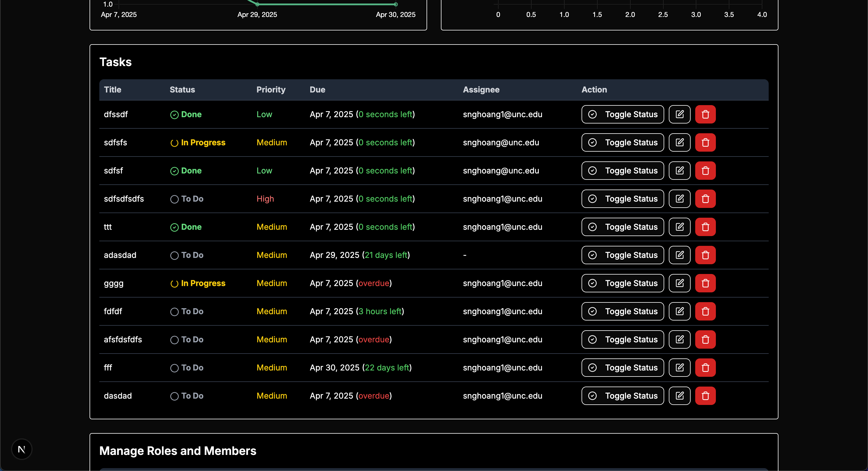Click Toggle Status for dasdad task
Screen dimensions: 868x471
coord(622,396)
